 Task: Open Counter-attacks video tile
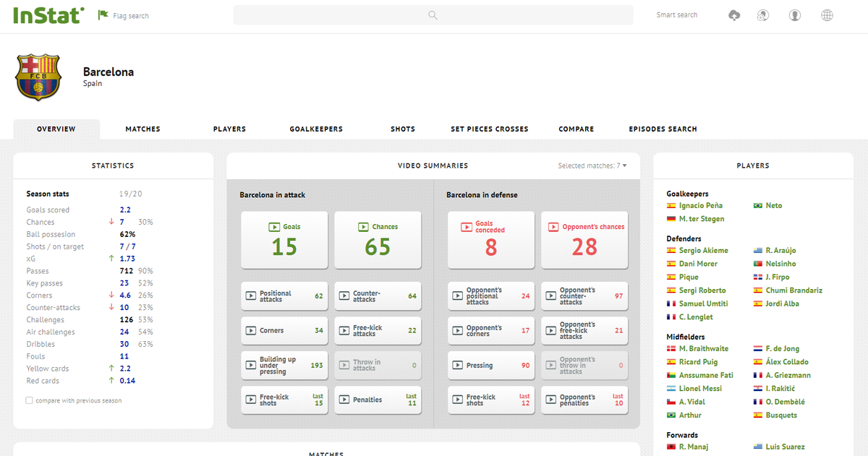pos(378,296)
